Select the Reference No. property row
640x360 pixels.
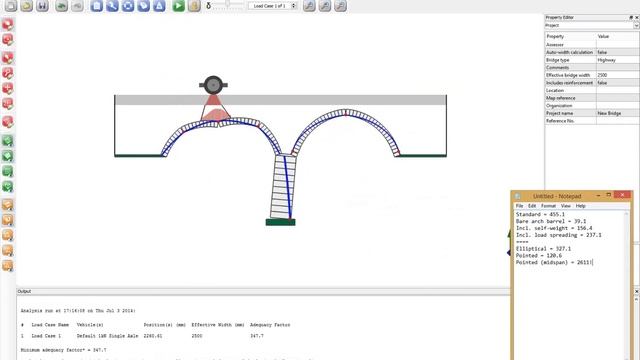click(592, 121)
